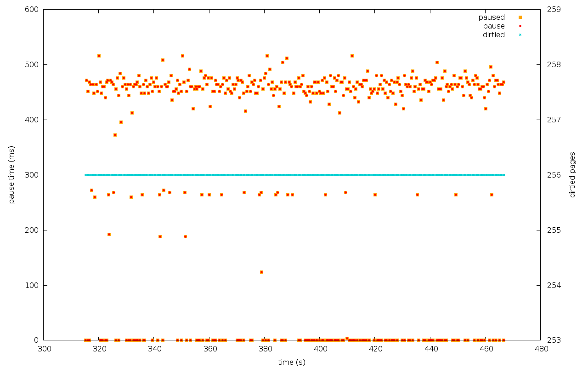Click the 'paused' legend label
The image size is (588, 368).
click(x=492, y=17)
